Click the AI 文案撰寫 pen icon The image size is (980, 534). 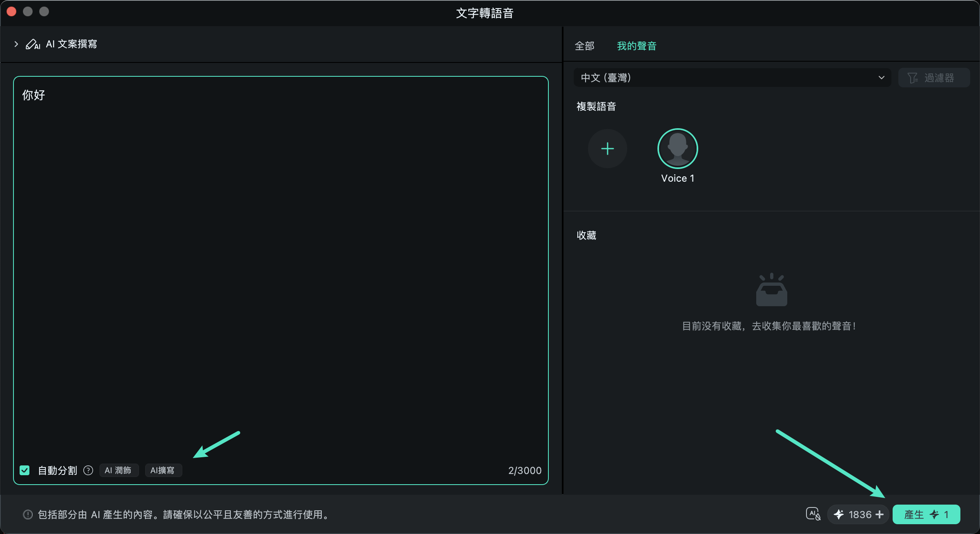click(x=33, y=44)
